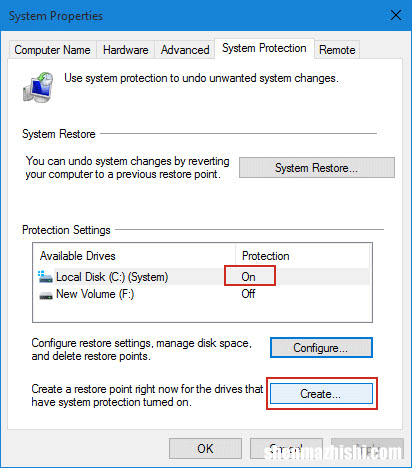The width and height of the screenshot is (412, 468).
Task: Create a restore point with Create... button
Action: [x=321, y=394]
